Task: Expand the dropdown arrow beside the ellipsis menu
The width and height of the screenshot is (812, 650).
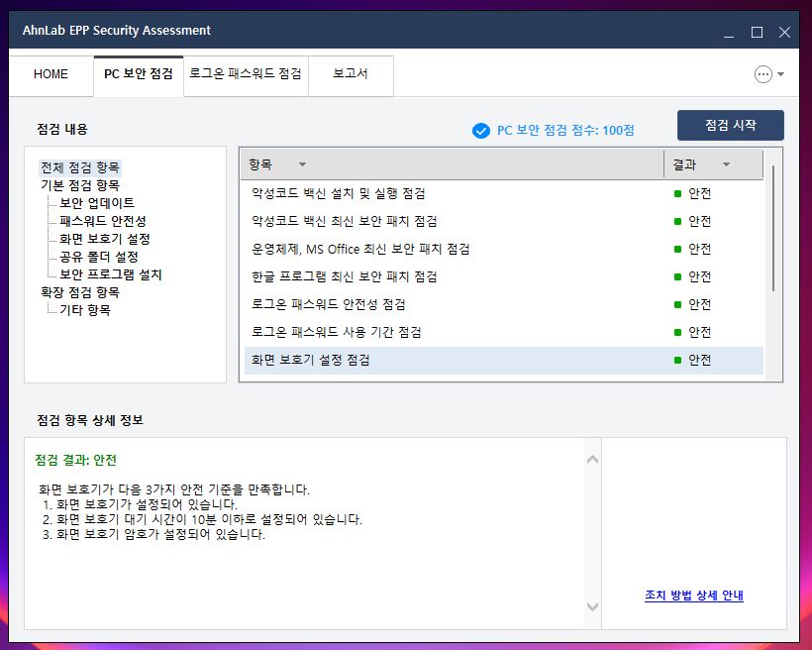Action: [781, 75]
